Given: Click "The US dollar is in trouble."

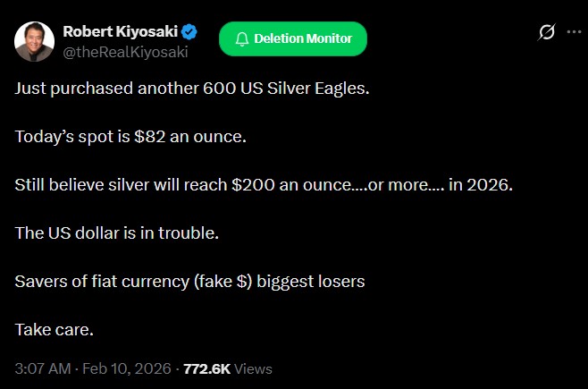Looking at the screenshot, I should 117,233.
